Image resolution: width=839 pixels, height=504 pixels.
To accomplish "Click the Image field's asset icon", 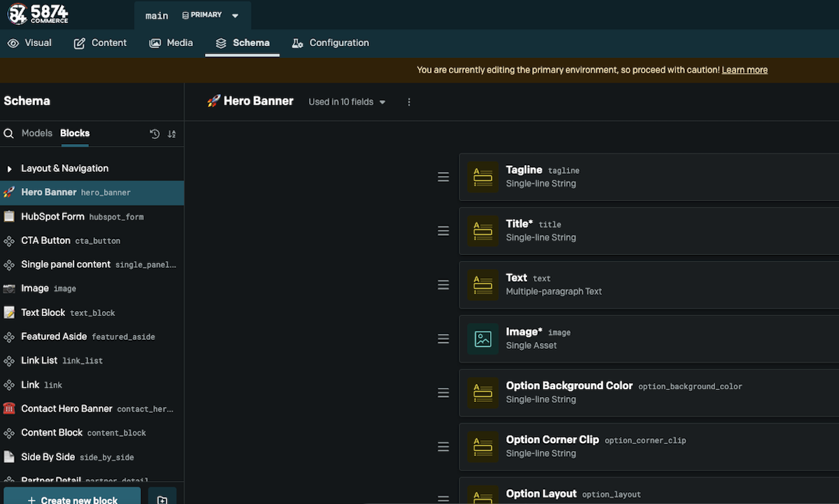I will pyautogui.click(x=483, y=339).
